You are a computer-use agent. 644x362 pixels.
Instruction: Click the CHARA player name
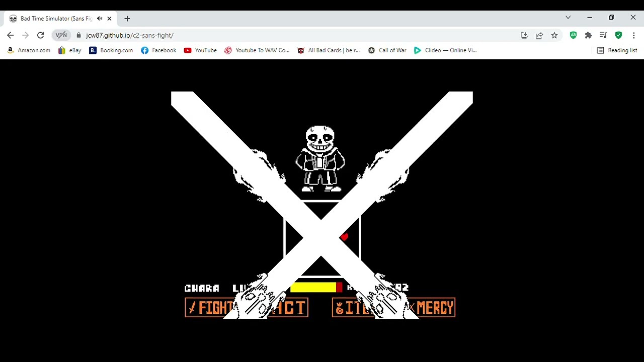pos(202,288)
